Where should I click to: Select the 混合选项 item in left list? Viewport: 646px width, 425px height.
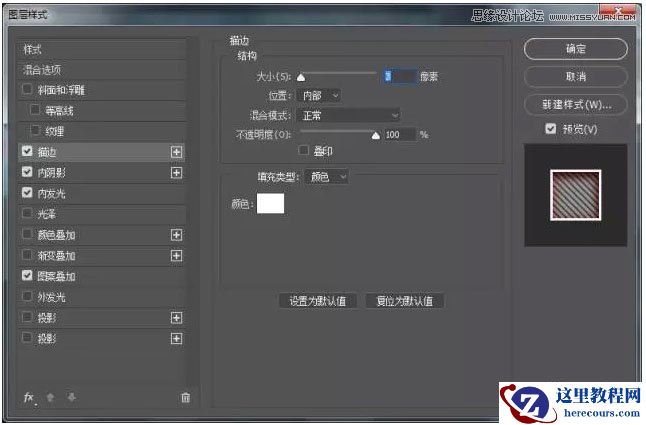(x=101, y=70)
